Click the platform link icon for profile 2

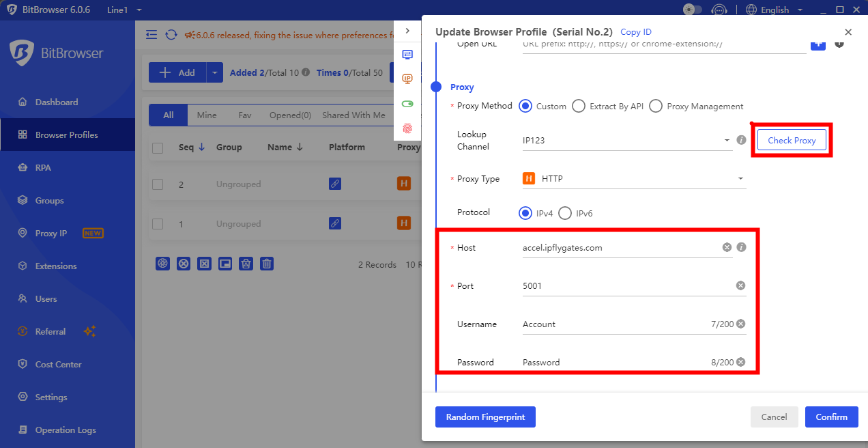click(335, 184)
